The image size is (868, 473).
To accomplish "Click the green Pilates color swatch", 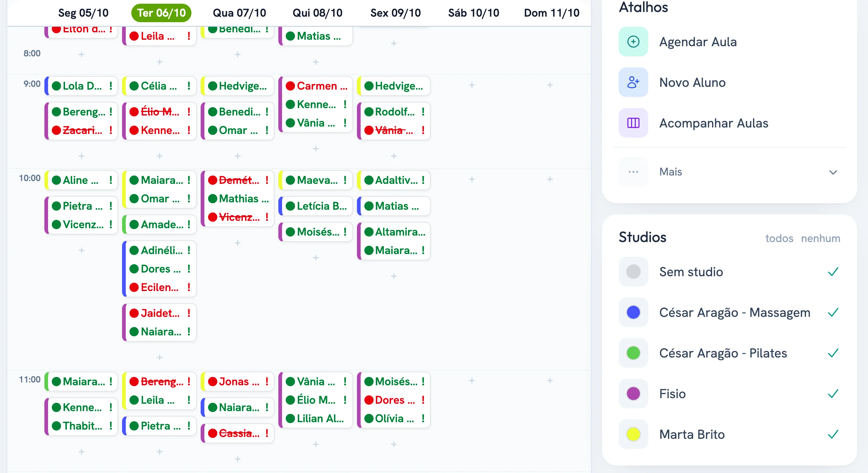I will (633, 353).
